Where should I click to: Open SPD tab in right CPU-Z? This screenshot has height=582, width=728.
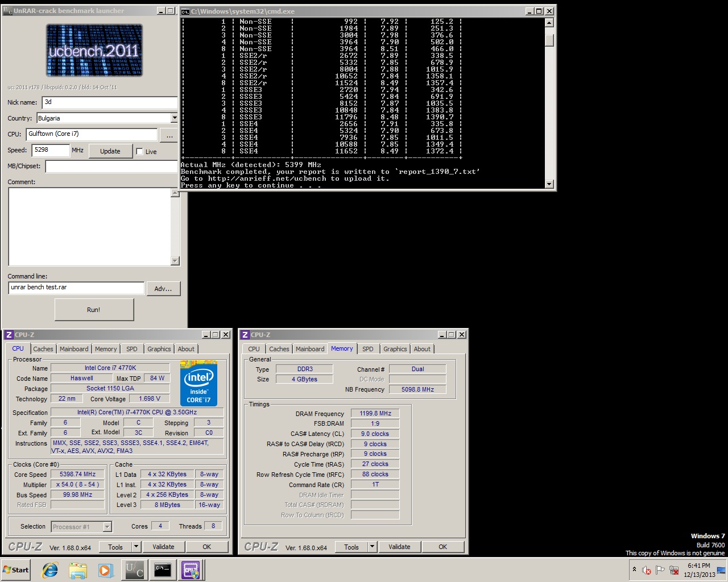point(368,349)
